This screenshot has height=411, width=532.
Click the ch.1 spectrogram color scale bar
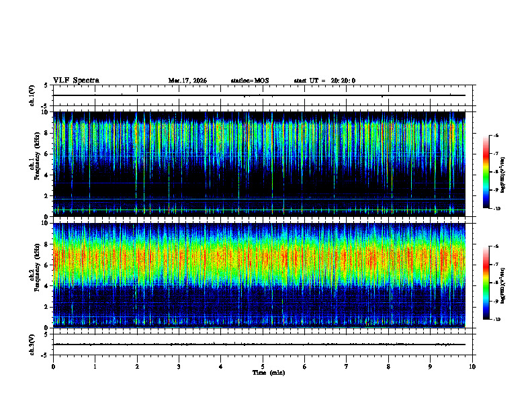pos(486,172)
